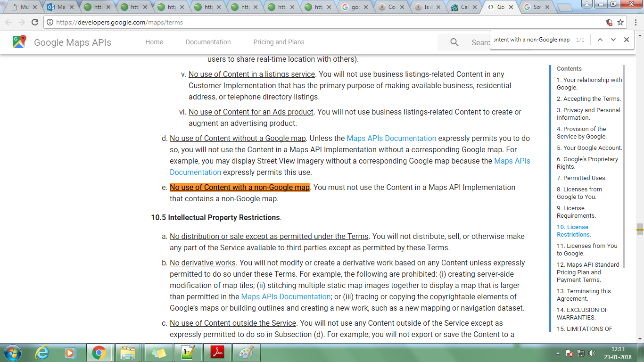Close the find bar

(x=627, y=40)
